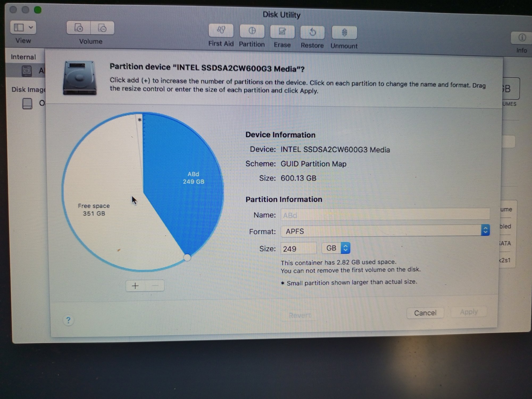Click the partition Size input field
This screenshot has width=532, height=399.
coord(298,248)
